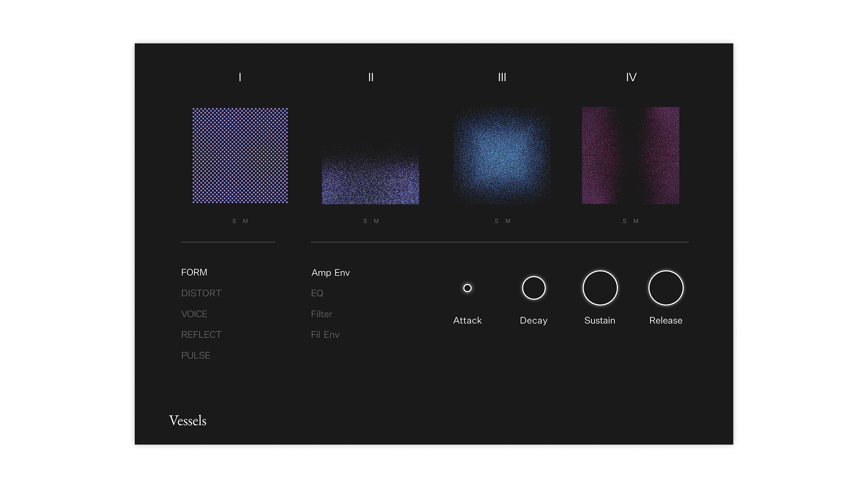Open the REFLECT section
The image size is (868, 488).
201,335
